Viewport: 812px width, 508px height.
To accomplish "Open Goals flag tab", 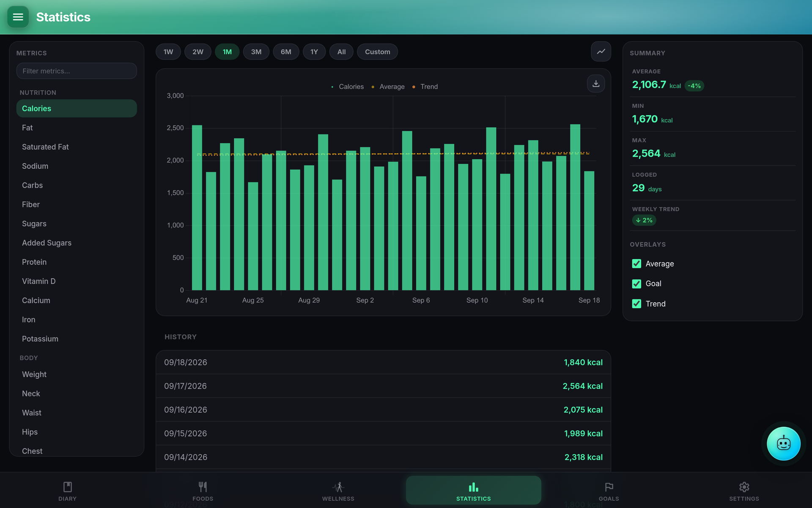I will click(x=609, y=491).
